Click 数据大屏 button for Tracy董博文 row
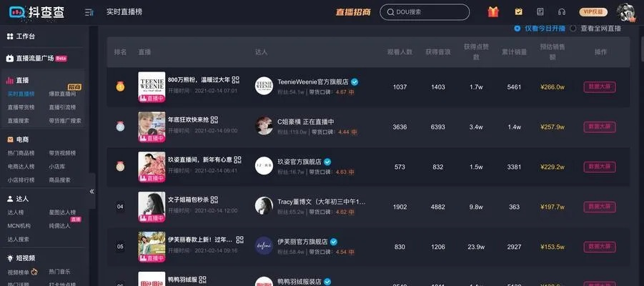The width and height of the screenshot is (644, 286). (x=600, y=207)
